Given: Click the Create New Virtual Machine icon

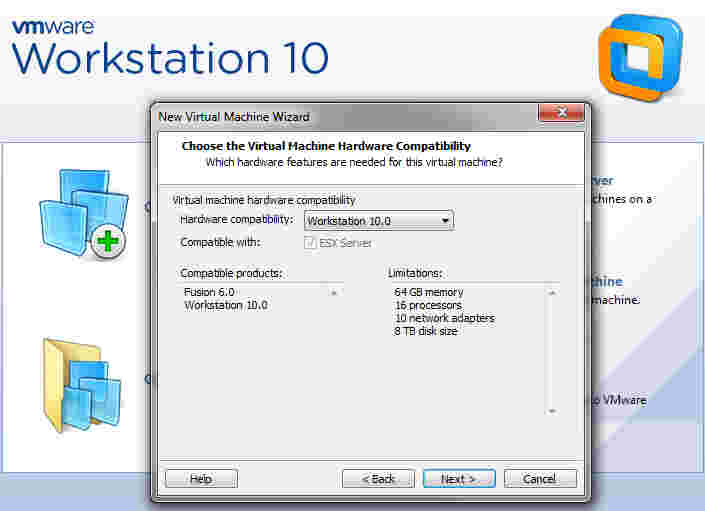Looking at the screenshot, I should (84, 215).
